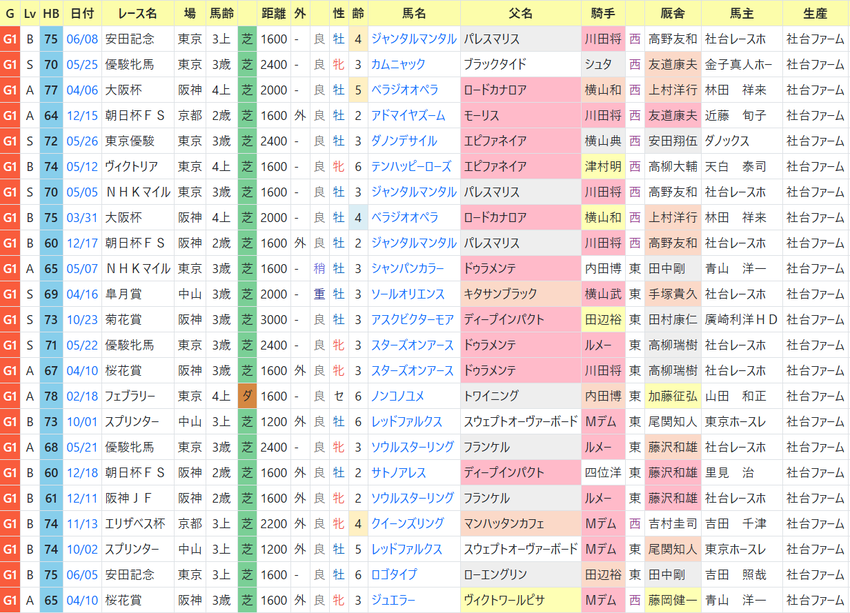Click the jockey cell 四位洋
Viewport: 850px width, 613px height.
(x=603, y=473)
